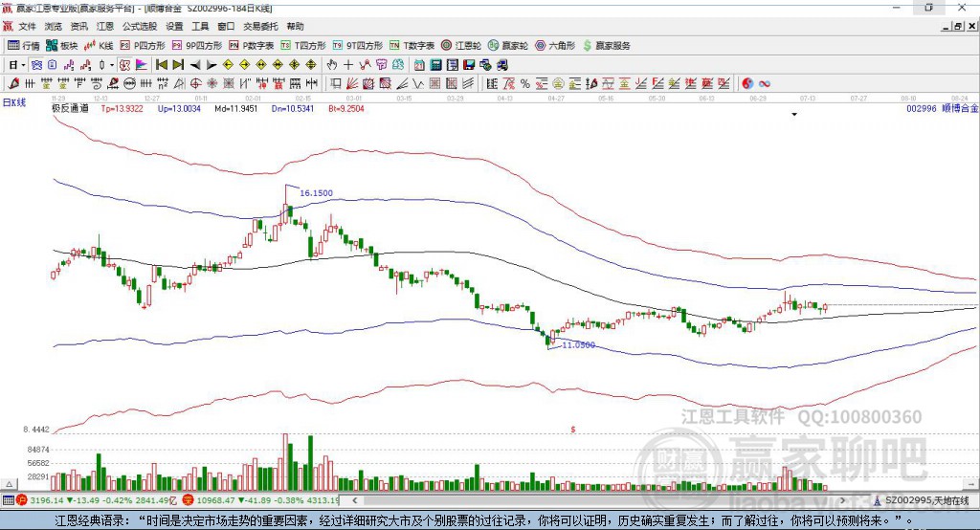
Task: Open the 工具 menu
Action: pos(200,26)
